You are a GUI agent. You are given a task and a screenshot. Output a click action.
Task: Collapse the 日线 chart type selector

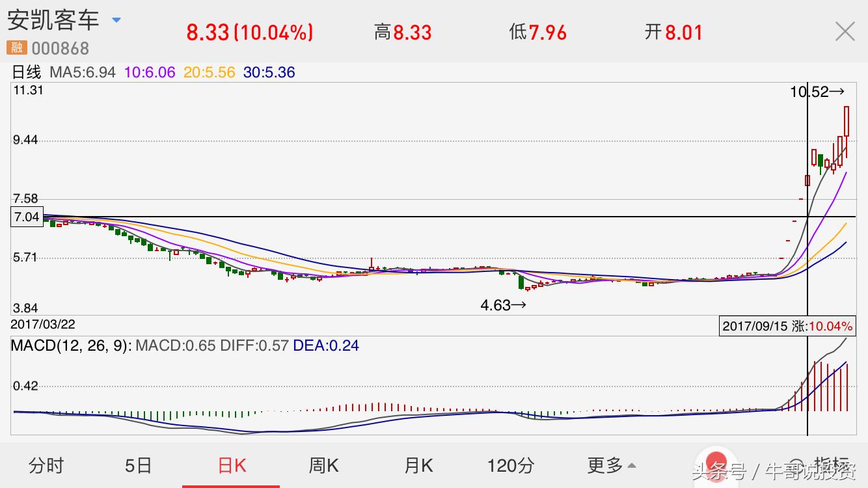pos(24,72)
